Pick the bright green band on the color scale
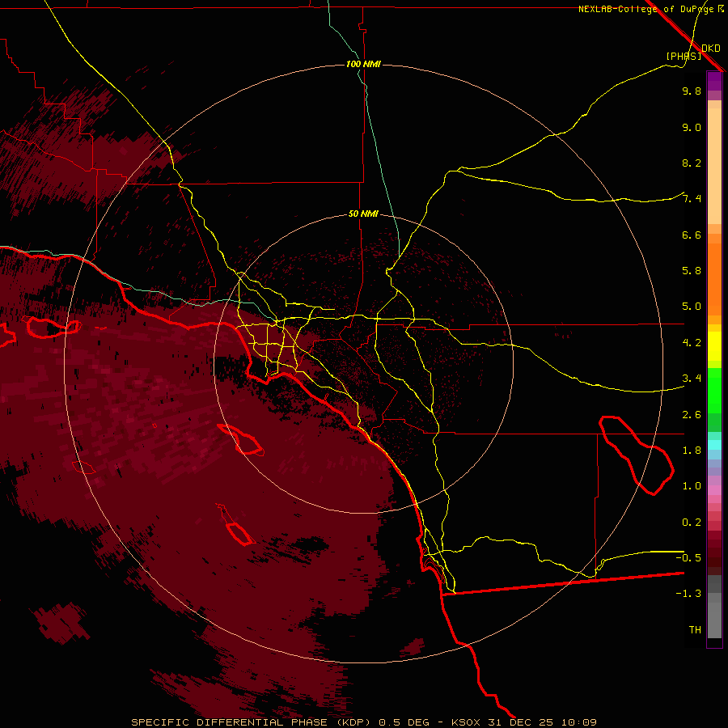The width and height of the screenshot is (728, 728). point(714,390)
